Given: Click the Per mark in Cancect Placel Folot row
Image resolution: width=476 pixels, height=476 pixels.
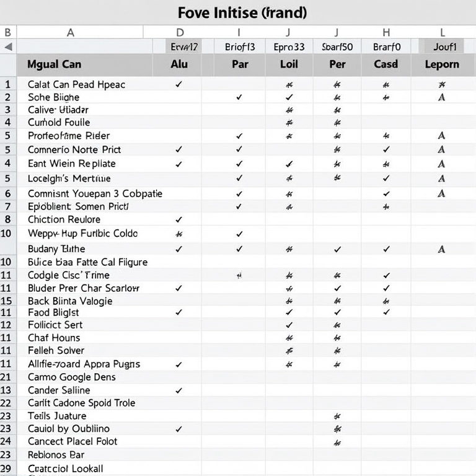Looking at the screenshot, I should (337, 442).
